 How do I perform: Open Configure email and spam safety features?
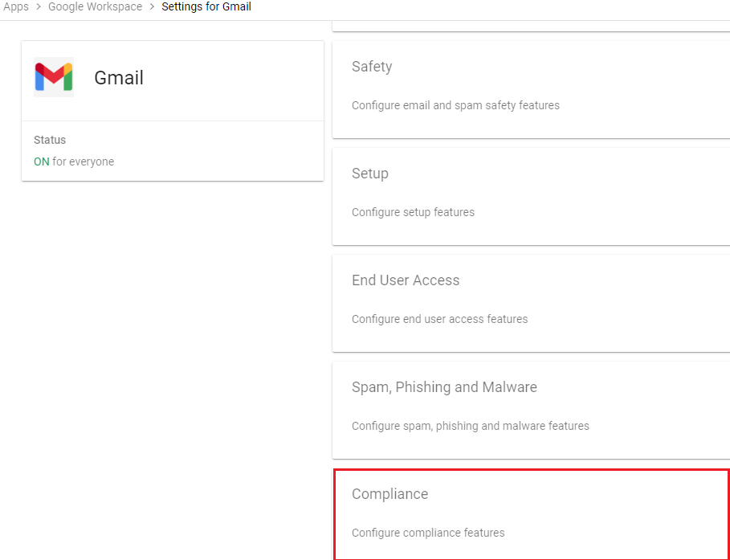(x=455, y=105)
